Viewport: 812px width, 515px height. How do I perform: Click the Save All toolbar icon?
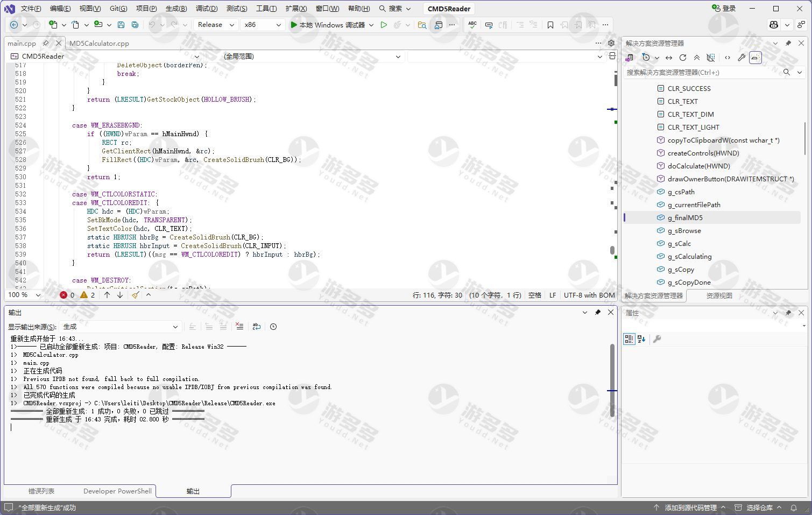coord(135,25)
